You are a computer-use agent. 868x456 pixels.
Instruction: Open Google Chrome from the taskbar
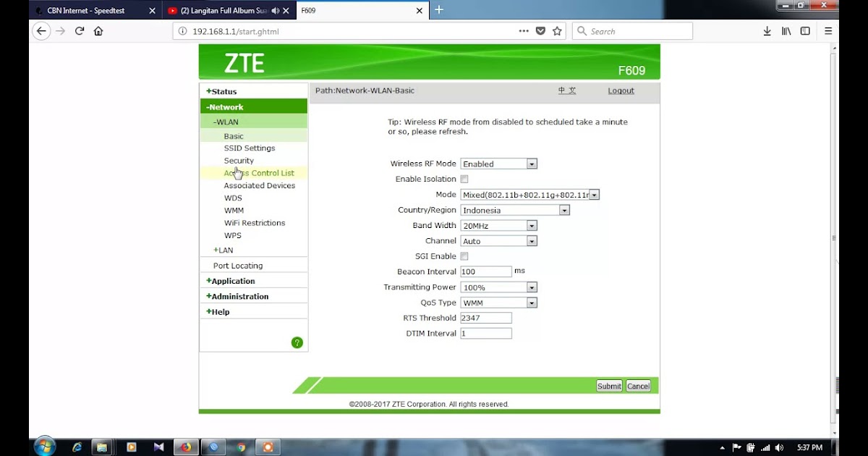pyautogui.click(x=241, y=447)
